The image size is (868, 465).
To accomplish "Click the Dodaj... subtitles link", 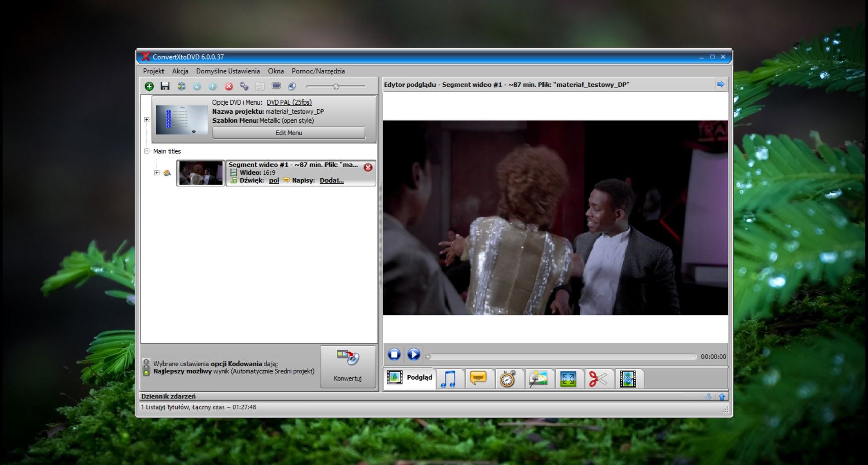I will pyautogui.click(x=332, y=181).
